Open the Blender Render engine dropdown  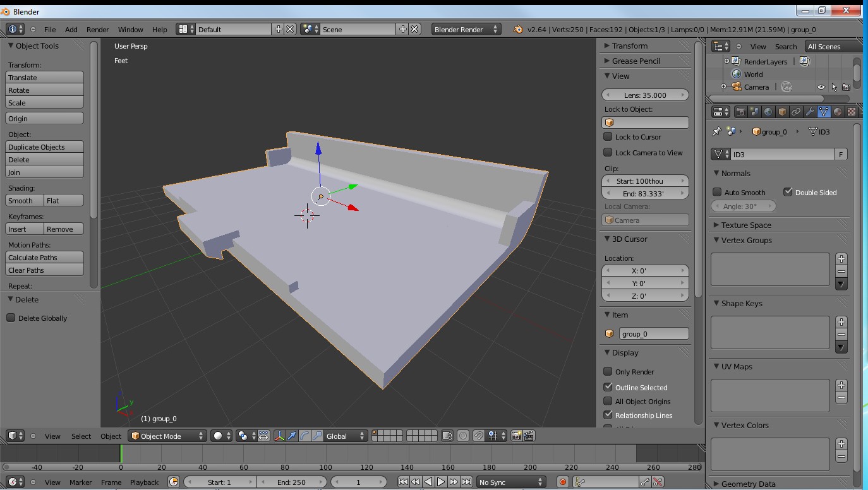pyautogui.click(x=466, y=29)
